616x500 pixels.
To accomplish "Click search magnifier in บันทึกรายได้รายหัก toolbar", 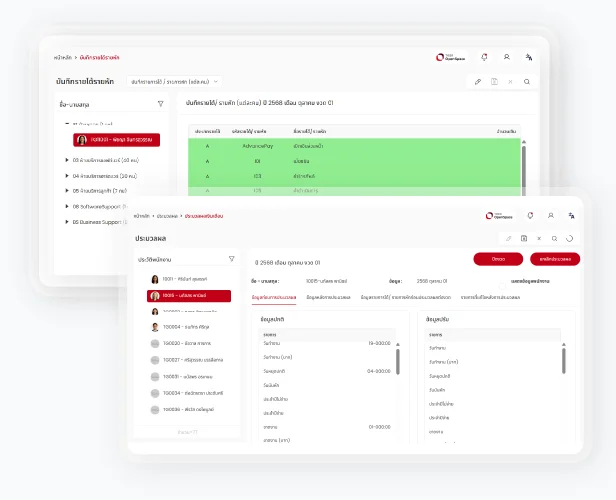I will [x=527, y=82].
